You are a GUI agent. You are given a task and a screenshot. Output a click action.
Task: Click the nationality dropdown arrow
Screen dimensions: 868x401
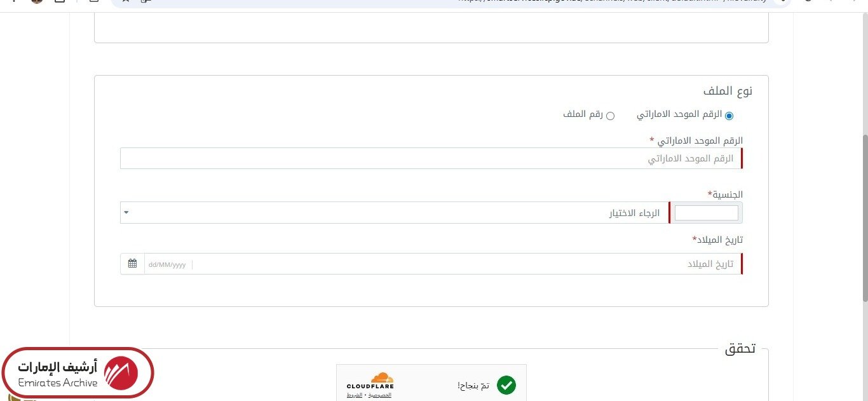pos(126,212)
